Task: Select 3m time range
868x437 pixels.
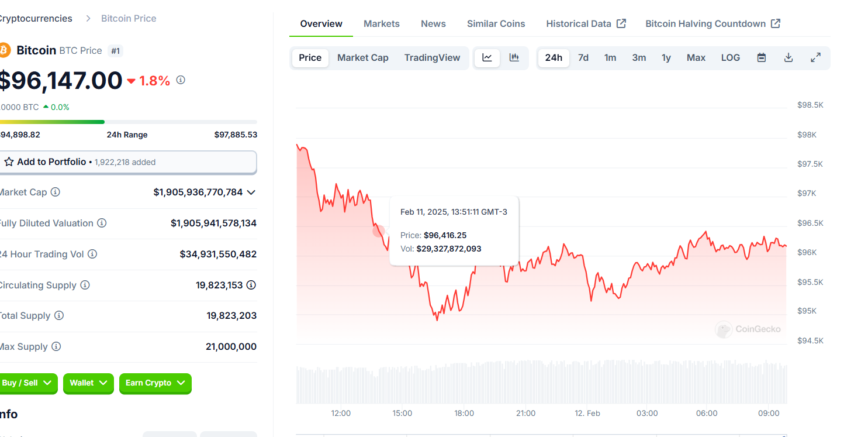Action: click(639, 57)
